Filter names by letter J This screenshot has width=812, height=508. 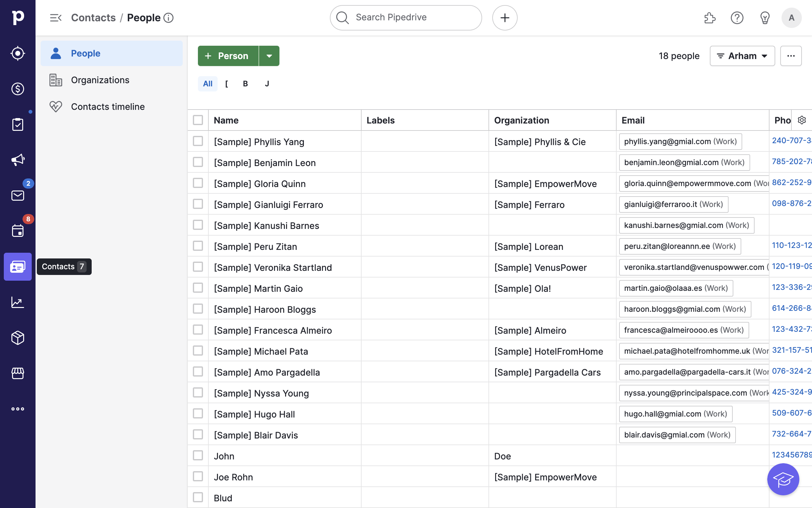[267, 84]
